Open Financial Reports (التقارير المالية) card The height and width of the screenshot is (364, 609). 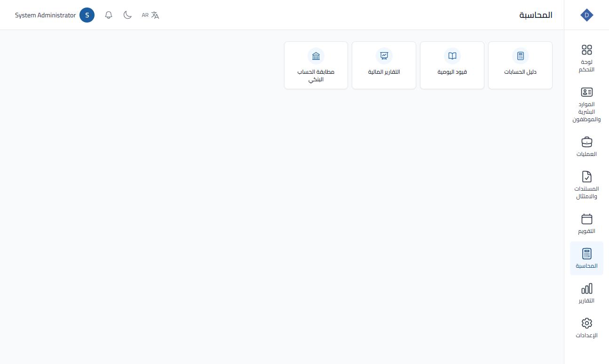click(x=384, y=65)
